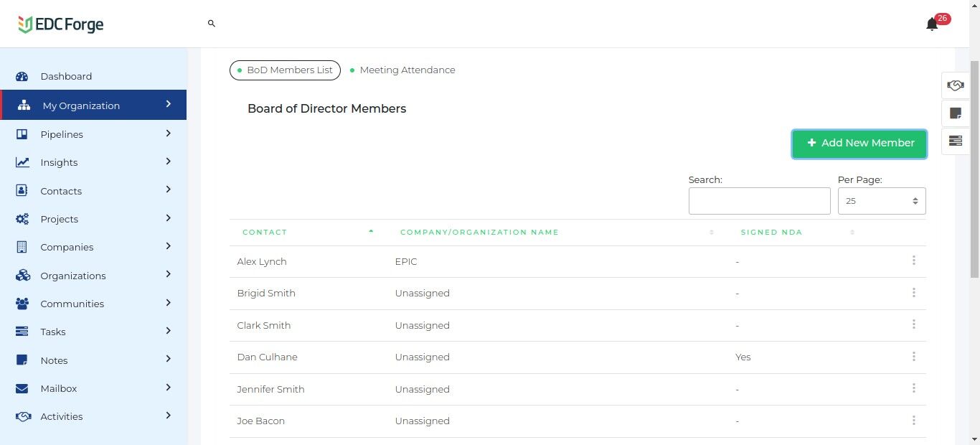Click the handshake icon on right edge
980x445 pixels.
pos(955,85)
